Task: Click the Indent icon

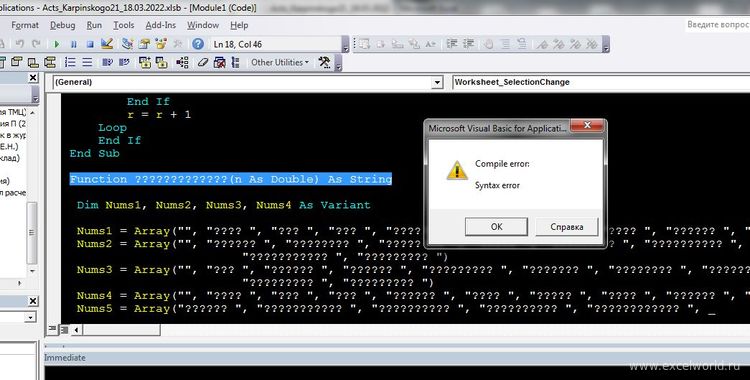Action: click(x=452, y=44)
